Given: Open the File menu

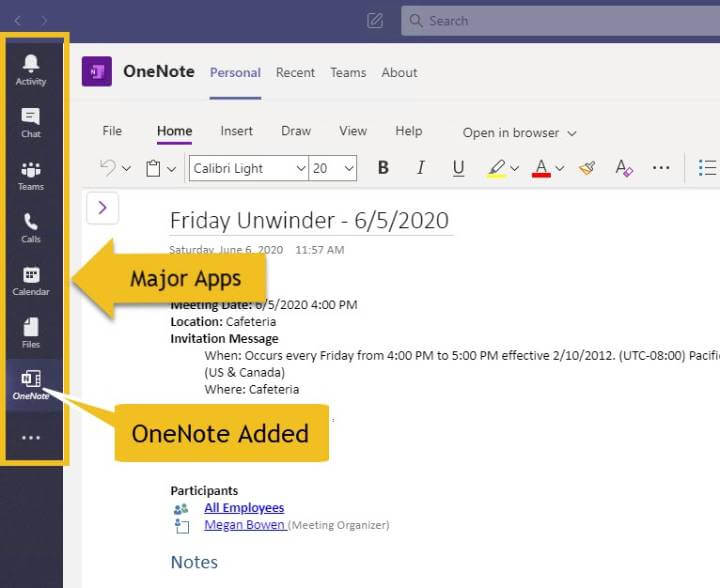Looking at the screenshot, I should [112, 131].
